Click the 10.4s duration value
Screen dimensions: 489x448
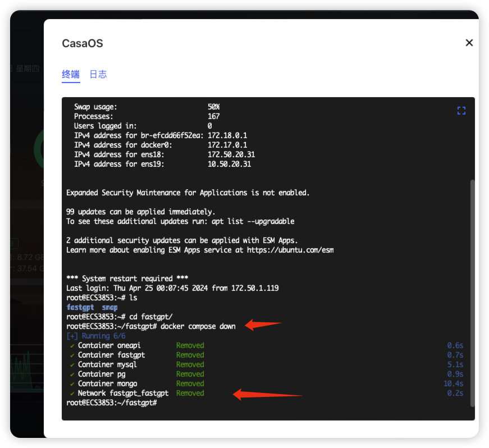point(454,384)
